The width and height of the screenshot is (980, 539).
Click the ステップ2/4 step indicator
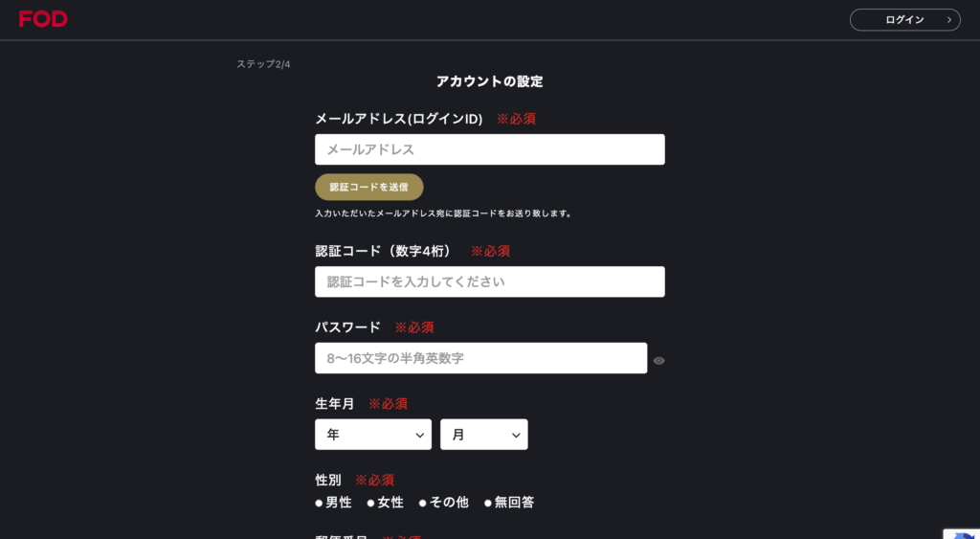(263, 64)
